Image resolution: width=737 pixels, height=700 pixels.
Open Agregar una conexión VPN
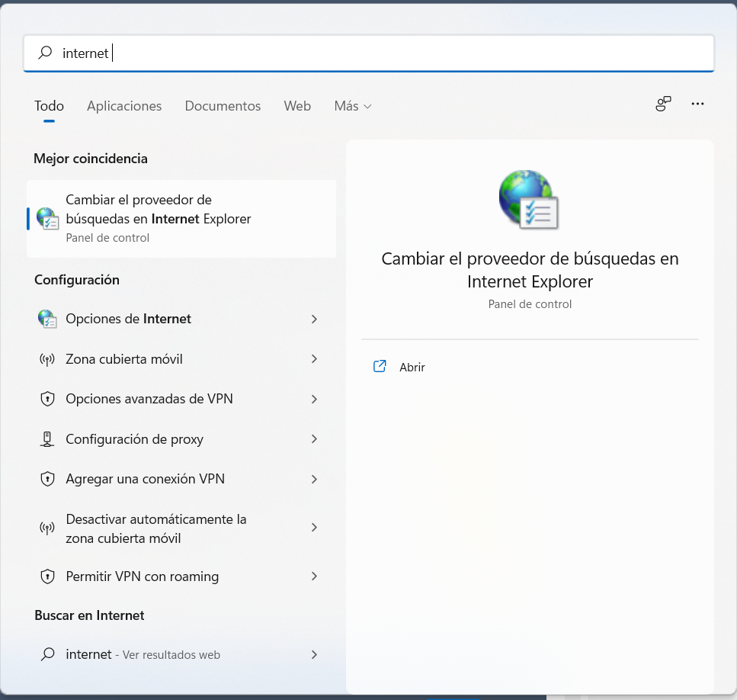tap(181, 479)
